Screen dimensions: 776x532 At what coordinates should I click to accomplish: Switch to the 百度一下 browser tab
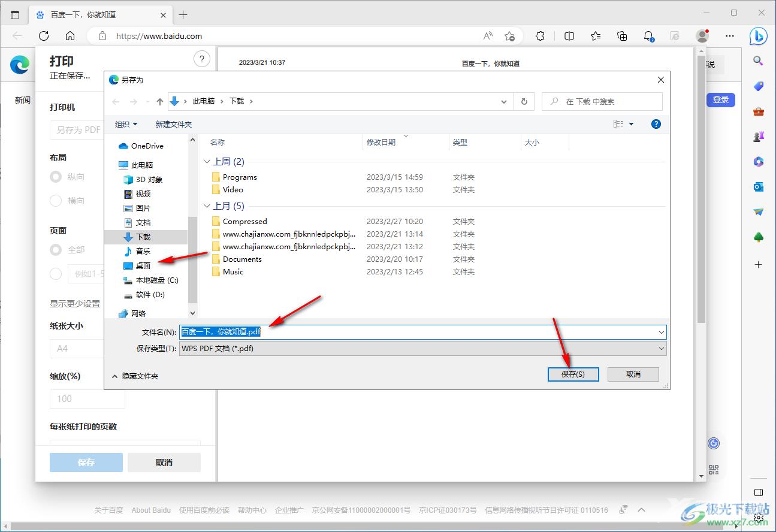(101, 14)
